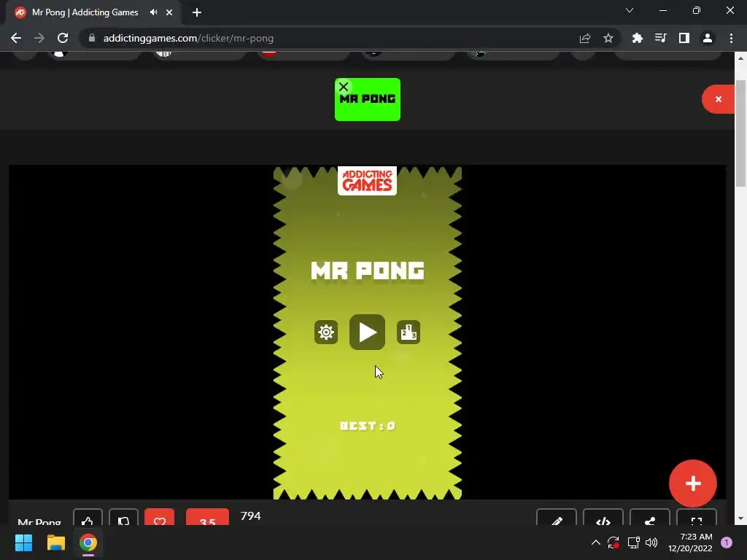Viewport: 747px width, 560px height.
Task: Open the Chrome profile icon
Action: coord(708,38)
